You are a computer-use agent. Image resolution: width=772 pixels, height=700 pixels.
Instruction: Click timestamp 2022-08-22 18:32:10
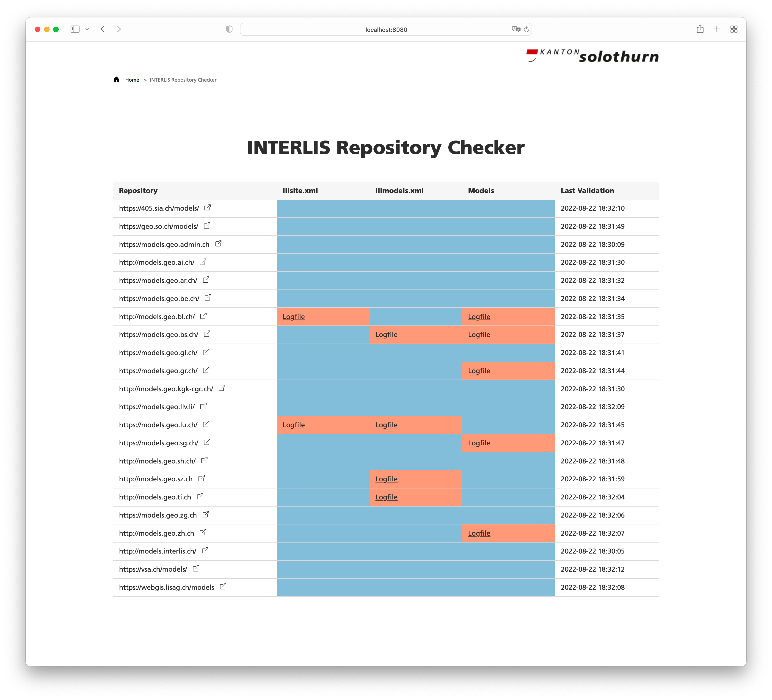[592, 208]
